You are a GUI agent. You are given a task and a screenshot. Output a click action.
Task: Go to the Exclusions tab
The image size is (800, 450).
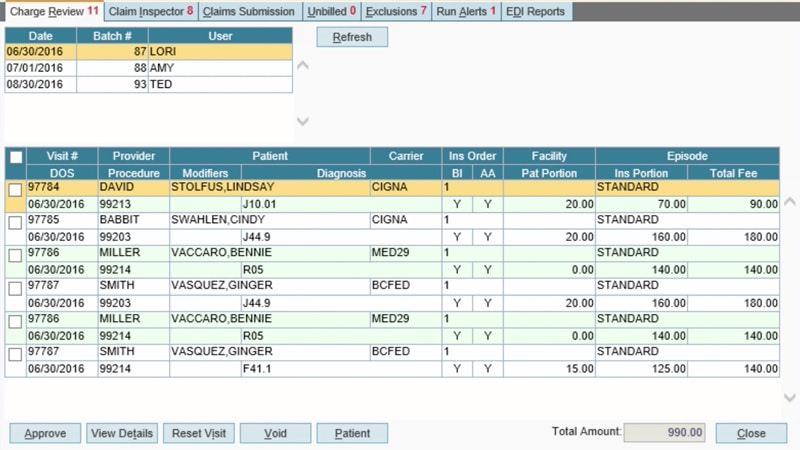pos(396,11)
